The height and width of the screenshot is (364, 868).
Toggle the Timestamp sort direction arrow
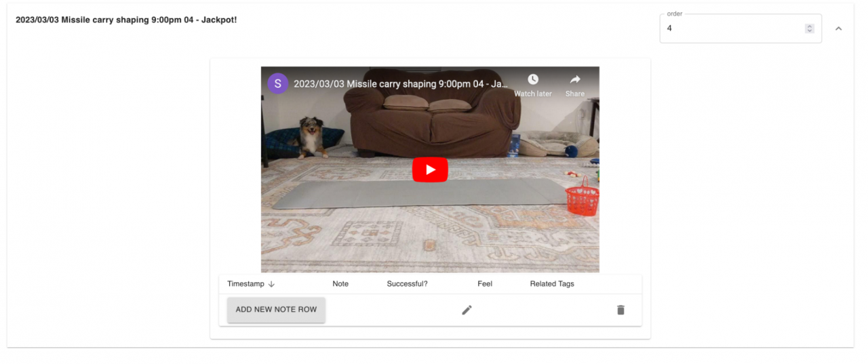click(x=271, y=284)
